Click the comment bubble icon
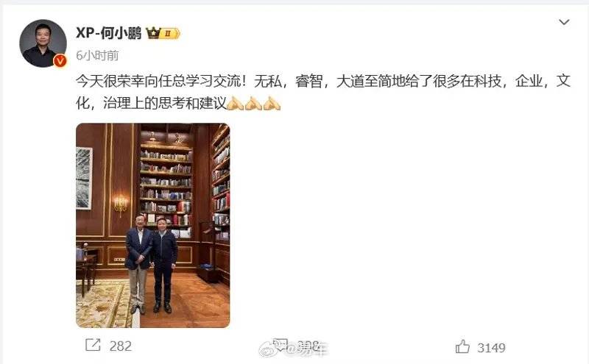The image size is (589, 364). [x=281, y=344]
